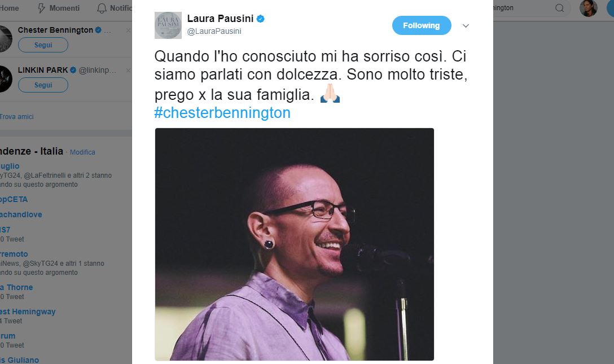Dismiss the LINKIN PARK follow suggestion
This screenshot has height=364, width=614.
[x=129, y=71]
